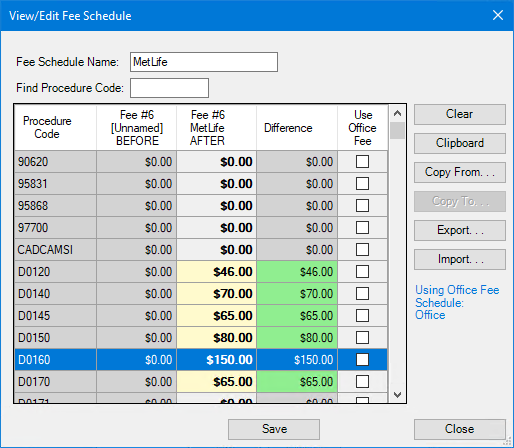Screen dimensions: 514x448
Task: Click the fee list scrollbar thumb
Action: [x=397, y=130]
